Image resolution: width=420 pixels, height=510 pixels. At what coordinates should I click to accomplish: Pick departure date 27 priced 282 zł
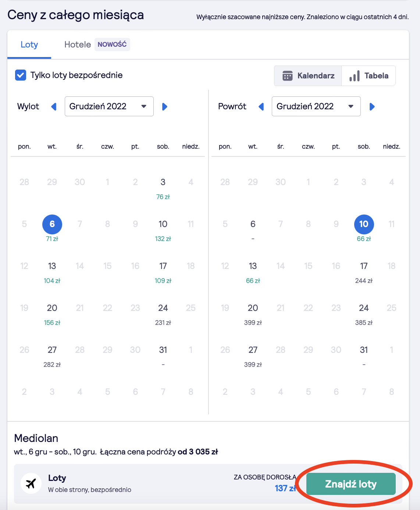(x=52, y=355)
